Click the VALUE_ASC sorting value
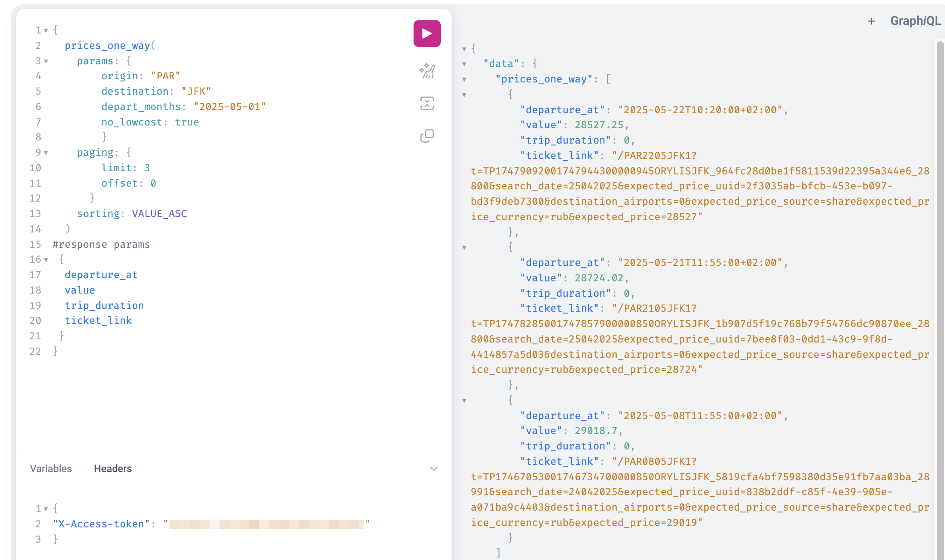 [x=159, y=214]
